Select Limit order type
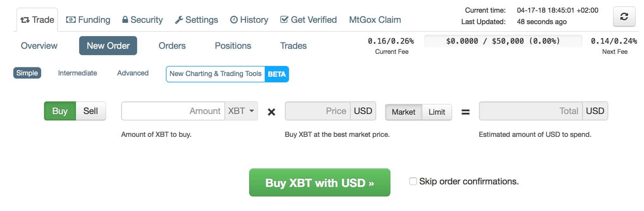This screenshot has width=644, height=211. pyautogui.click(x=437, y=112)
